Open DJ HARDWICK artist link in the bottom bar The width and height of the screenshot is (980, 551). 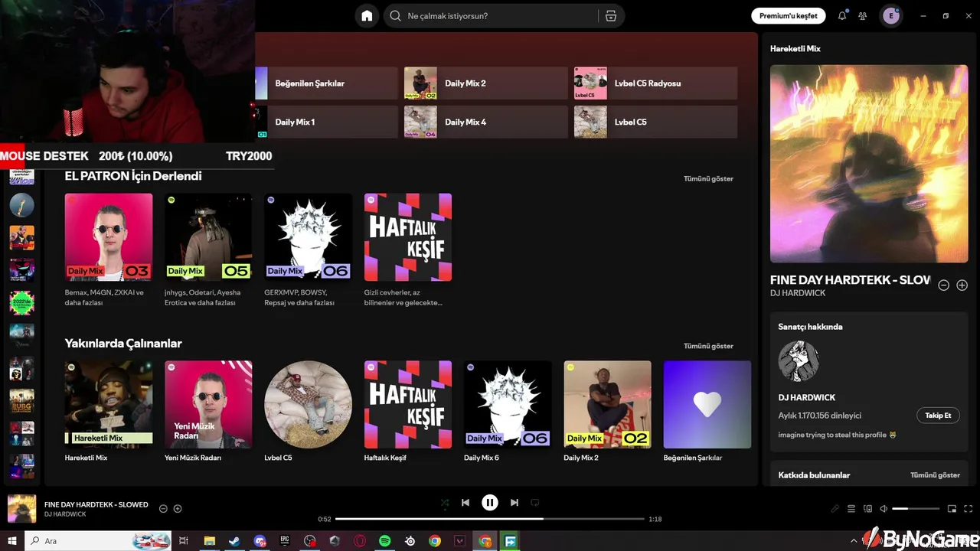(x=65, y=514)
